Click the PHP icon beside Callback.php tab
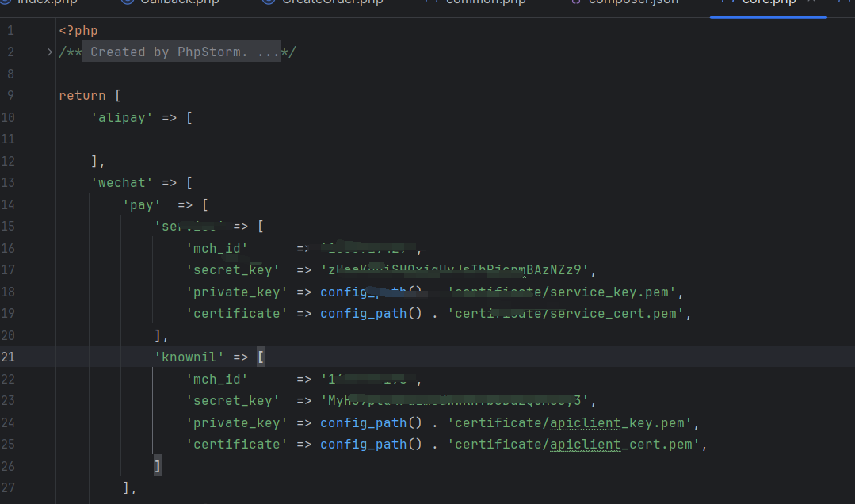855x504 pixels. (128, 2)
